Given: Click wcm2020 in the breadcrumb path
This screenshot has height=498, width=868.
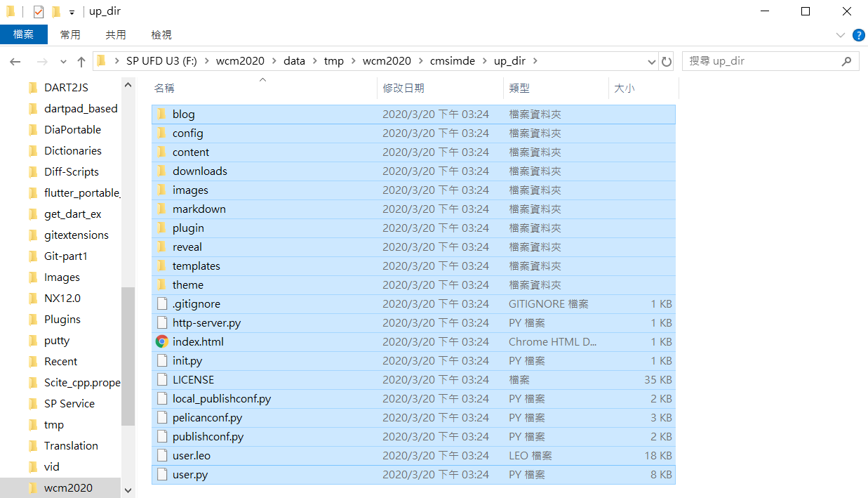Looking at the screenshot, I should pyautogui.click(x=240, y=61).
